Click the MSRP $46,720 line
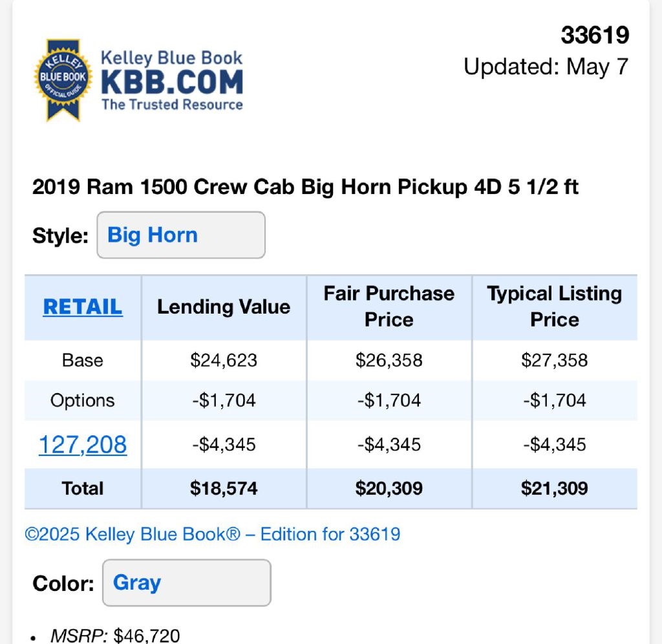This screenshot has width=662, height=644. [x=115, y=636]
